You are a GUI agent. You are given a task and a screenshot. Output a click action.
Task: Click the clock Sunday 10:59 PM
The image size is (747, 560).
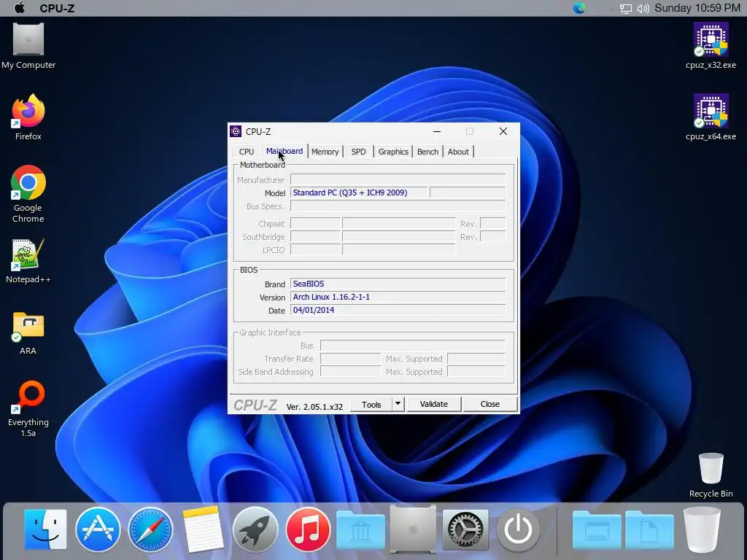[697, 8]
